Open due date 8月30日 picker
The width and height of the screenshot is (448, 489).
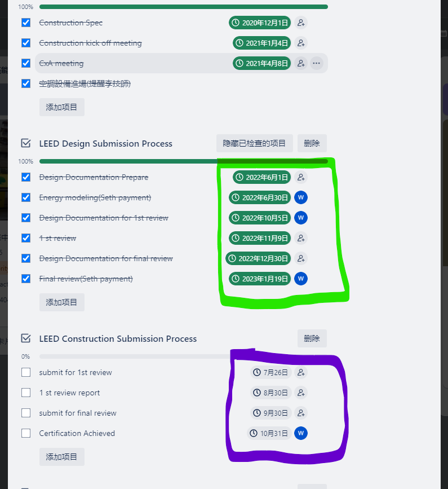click(270, 393)
